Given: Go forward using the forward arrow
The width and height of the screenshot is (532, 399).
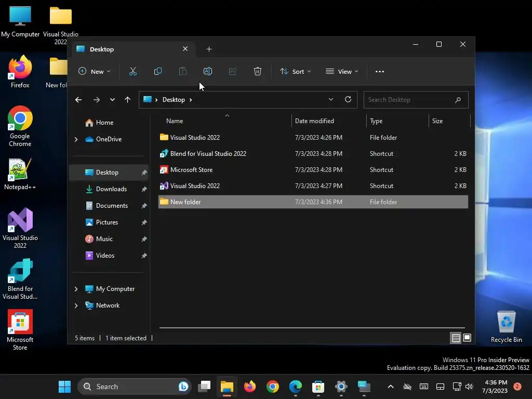Looking at the screenshot, I should (x=97, y=100).
